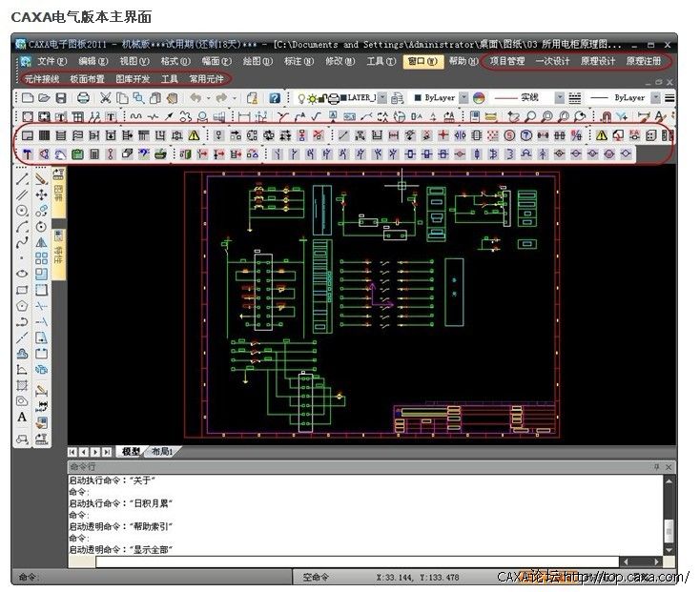
Task: Pin the command line panel
Action: coord(656,467)
